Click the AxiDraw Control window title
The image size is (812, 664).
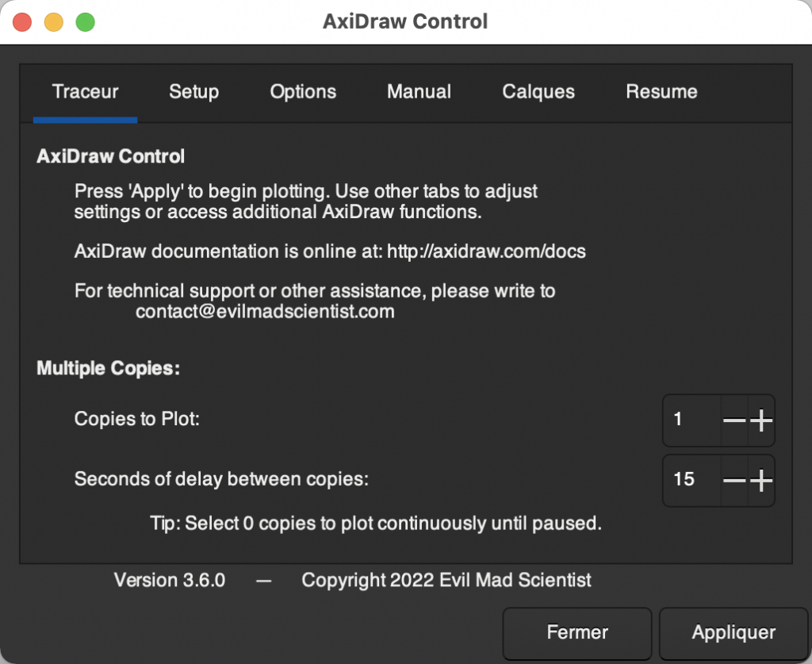tap(405, 21)
